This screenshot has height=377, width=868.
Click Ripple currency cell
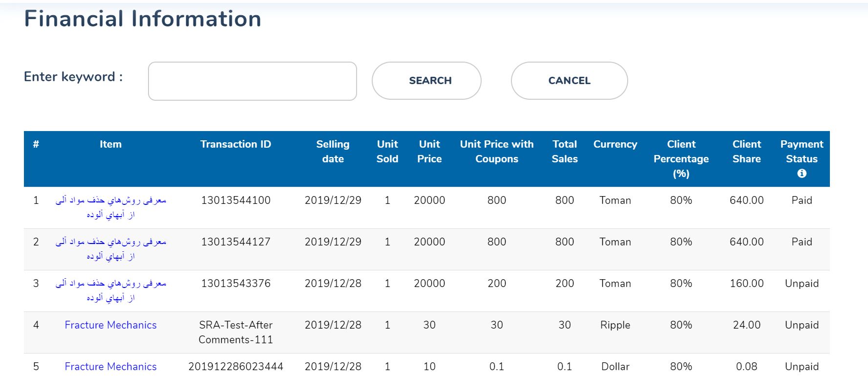(x=615, y=325)
